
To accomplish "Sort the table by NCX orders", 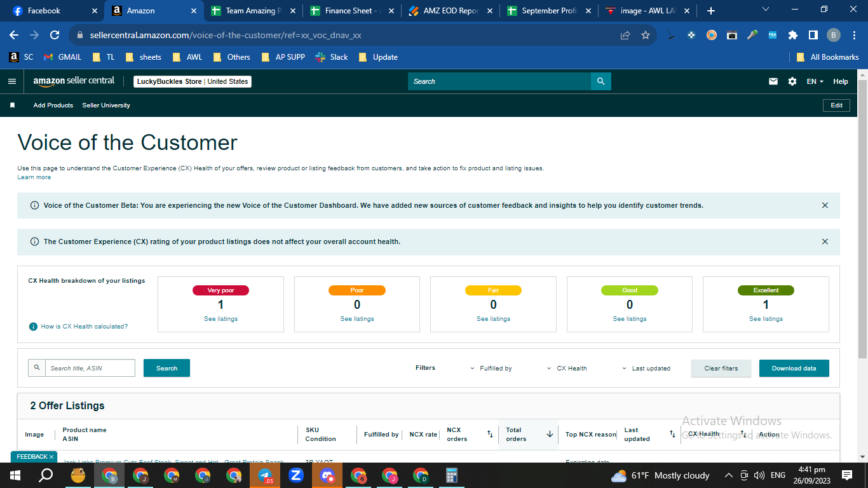I will 490,434.
